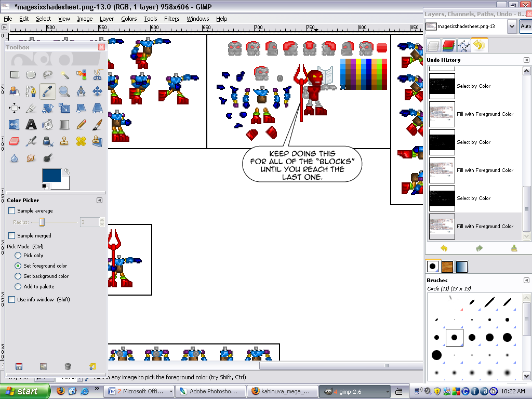Choose Add to palette mode
The width and height of the screenshot is (532, 399).
pyautogui.click(x=18, y=287)
